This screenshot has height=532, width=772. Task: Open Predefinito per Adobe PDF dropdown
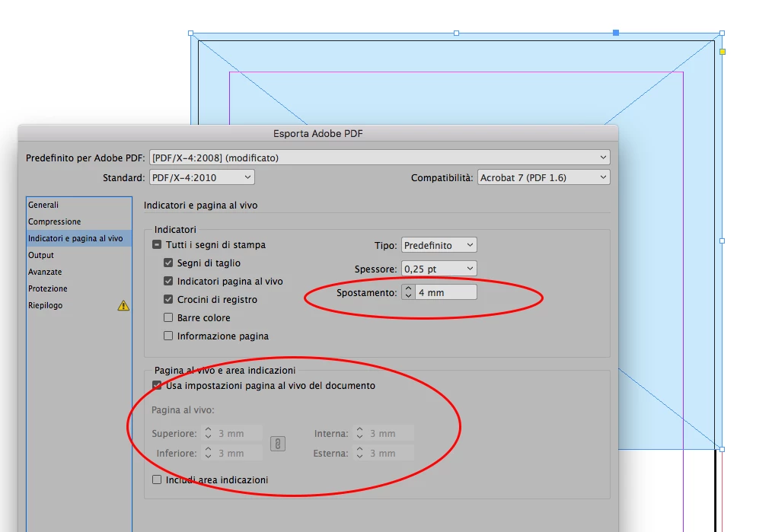point(380,158)
